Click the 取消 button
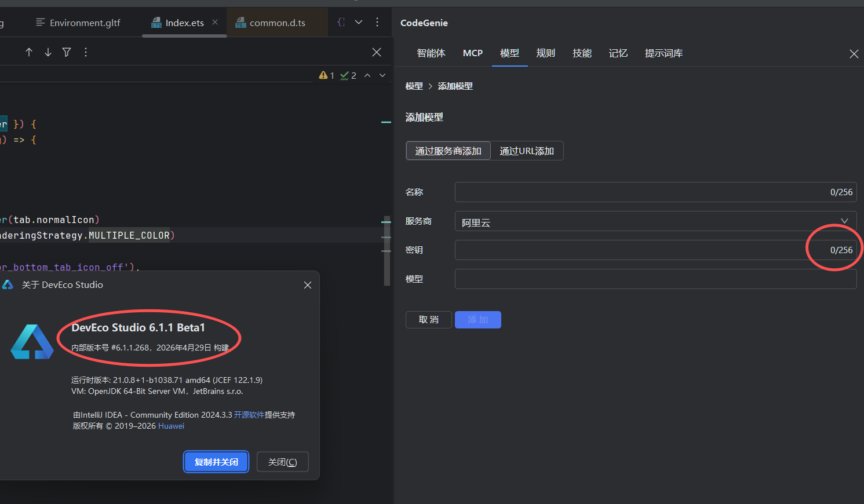This screenshot has height=504, width=864. 429,320
